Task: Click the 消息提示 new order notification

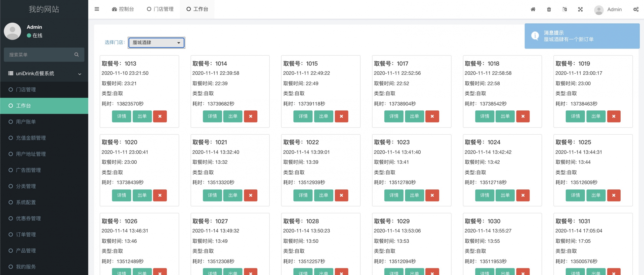Action: tap(582, 36)
